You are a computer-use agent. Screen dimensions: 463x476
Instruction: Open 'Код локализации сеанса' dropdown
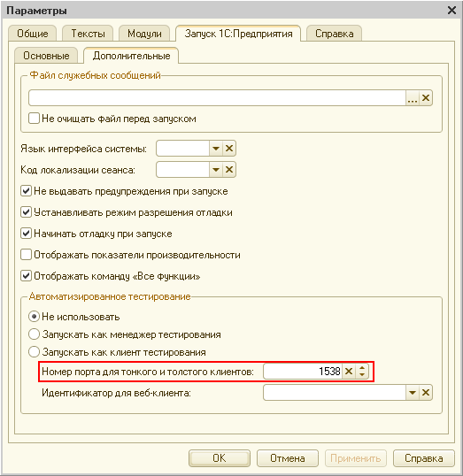click(x=216, y=169)
